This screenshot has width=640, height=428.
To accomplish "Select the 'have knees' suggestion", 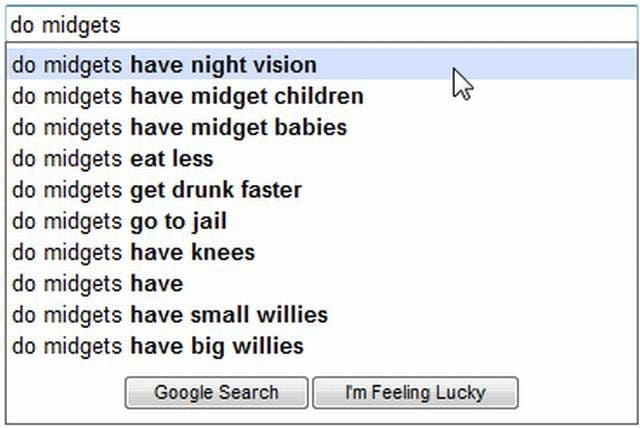I will (x=133, y=253).
